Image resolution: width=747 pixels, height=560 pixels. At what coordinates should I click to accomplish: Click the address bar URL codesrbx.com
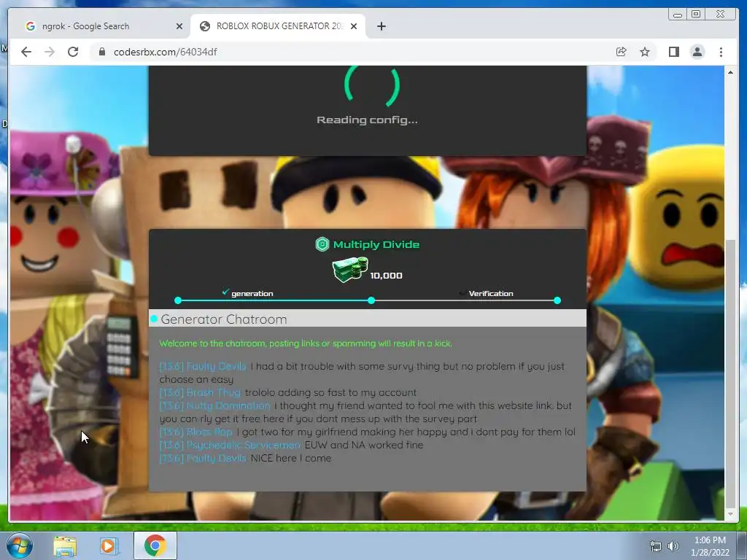165,52
